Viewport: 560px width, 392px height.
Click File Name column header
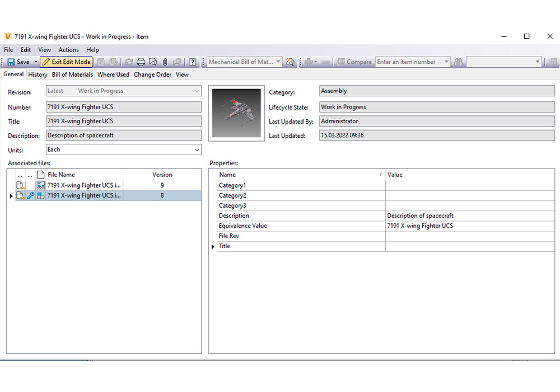coord(85,175)
